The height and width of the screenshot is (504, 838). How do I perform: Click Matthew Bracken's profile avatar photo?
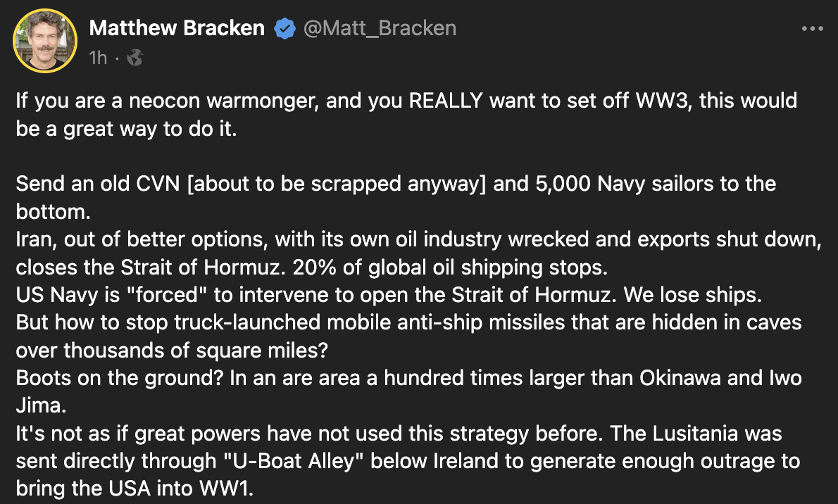click(45, 41)
